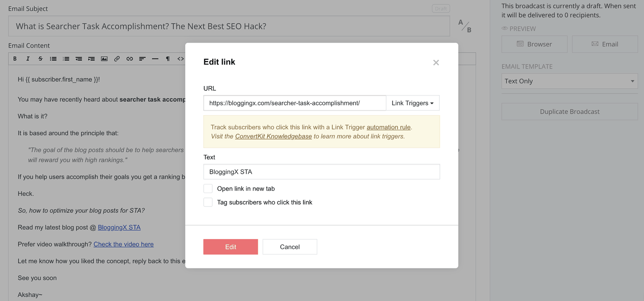This screenshot has height=301, width=644.
Task: Click the greeting line 'Hi {{ subscriber.first_name }}!'
Action: [x=59, y=79]
